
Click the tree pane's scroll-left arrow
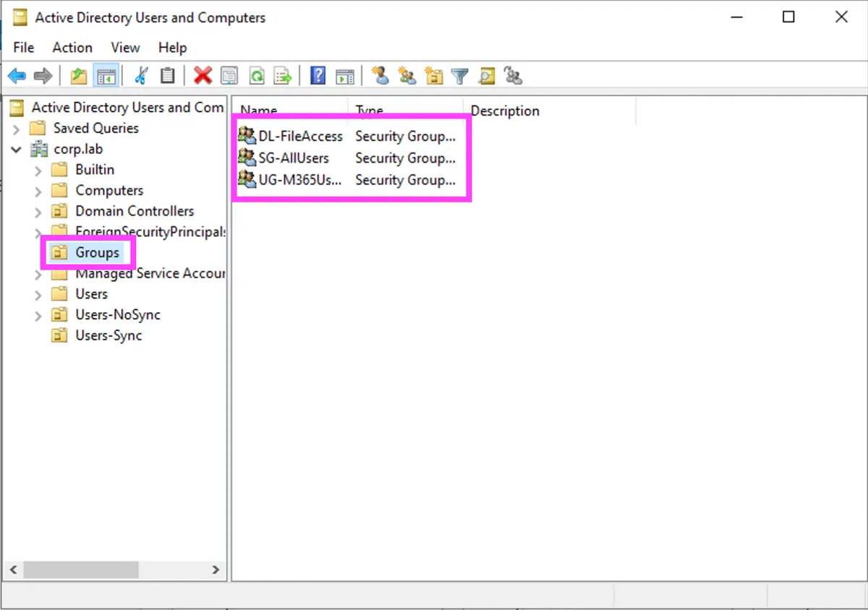13,570
